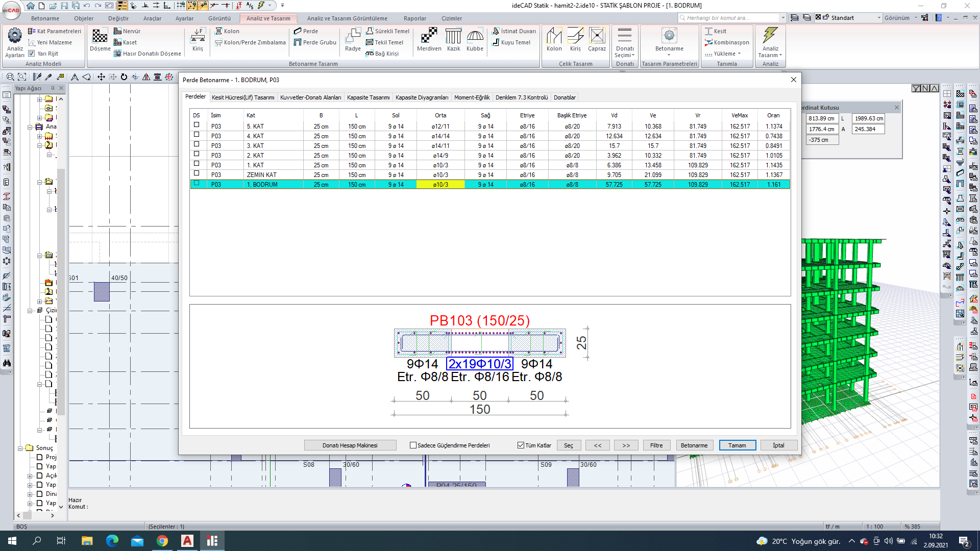Check DS box for 1. BODRUM row
Image resolution: width=980 pixels, height=551 pixels.
pos(197,183)
